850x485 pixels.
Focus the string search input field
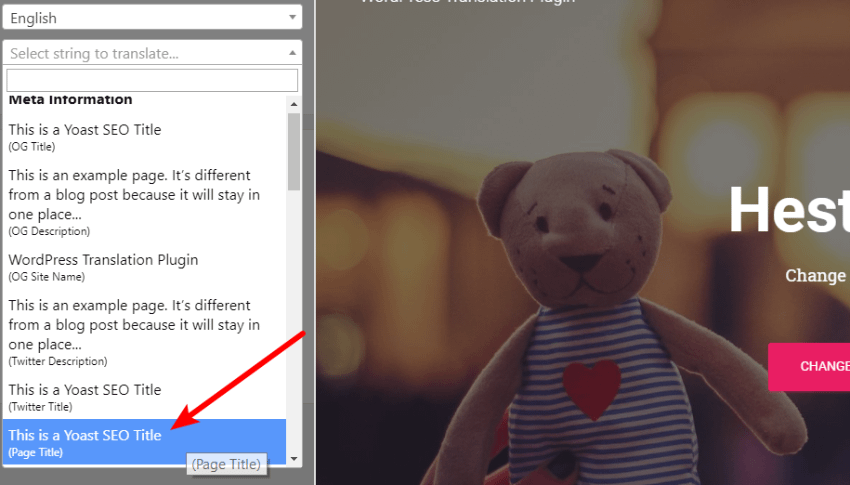152,80
